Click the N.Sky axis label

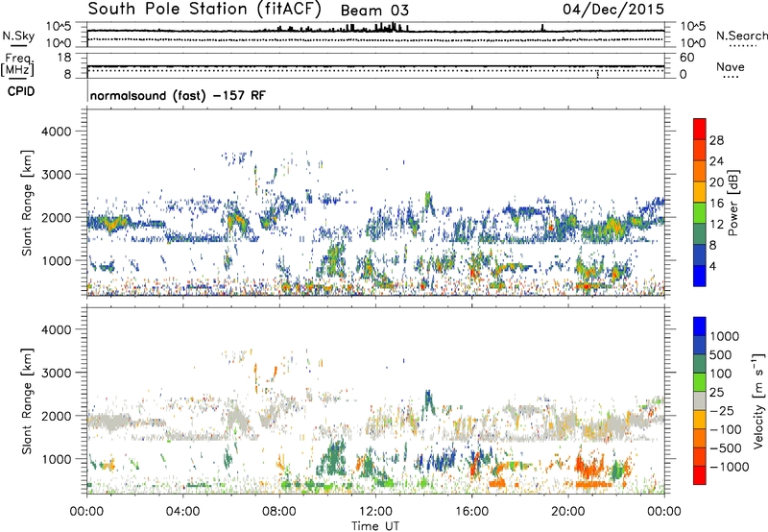(18, 36)
